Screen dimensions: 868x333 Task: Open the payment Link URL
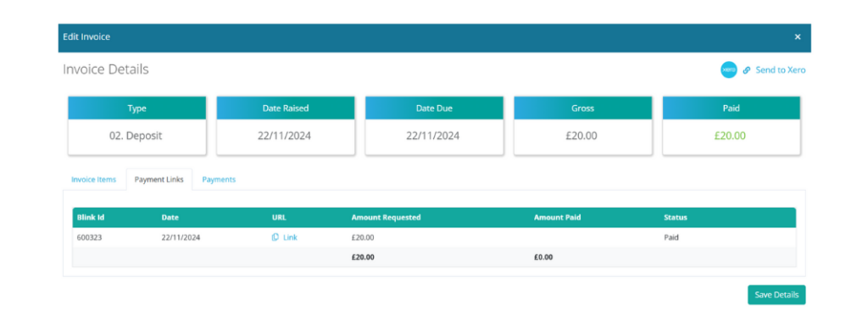point(290,237)
